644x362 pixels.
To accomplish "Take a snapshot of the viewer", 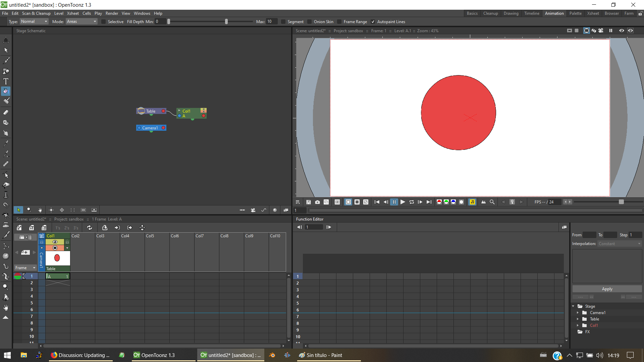I will click(x=317, y=202).
